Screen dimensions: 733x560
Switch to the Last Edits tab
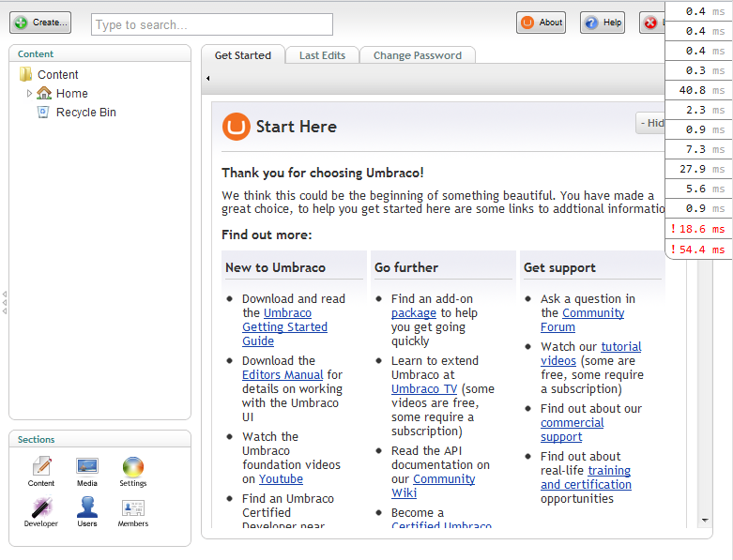[322, 55]
